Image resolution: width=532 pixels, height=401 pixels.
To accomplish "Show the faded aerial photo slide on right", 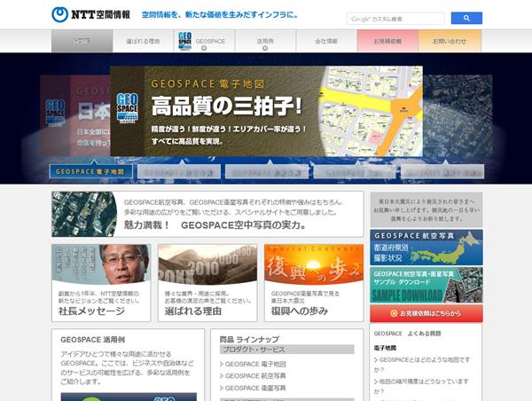I will (458, 115).
